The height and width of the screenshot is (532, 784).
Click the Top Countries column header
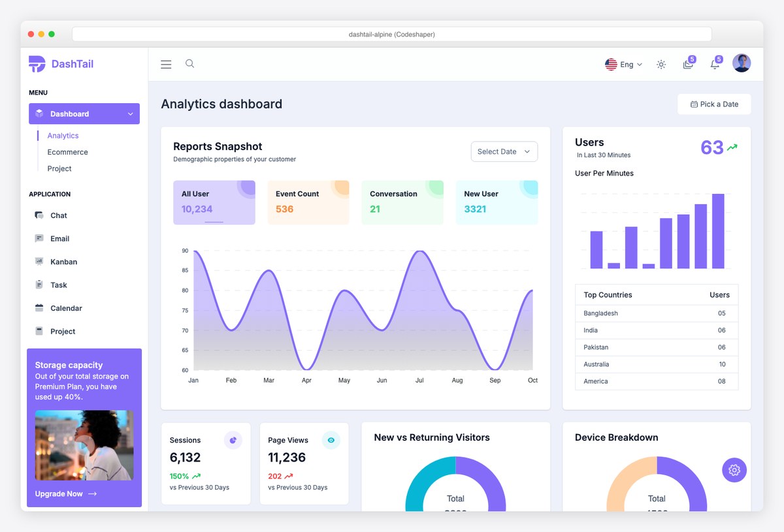point(608,295)
